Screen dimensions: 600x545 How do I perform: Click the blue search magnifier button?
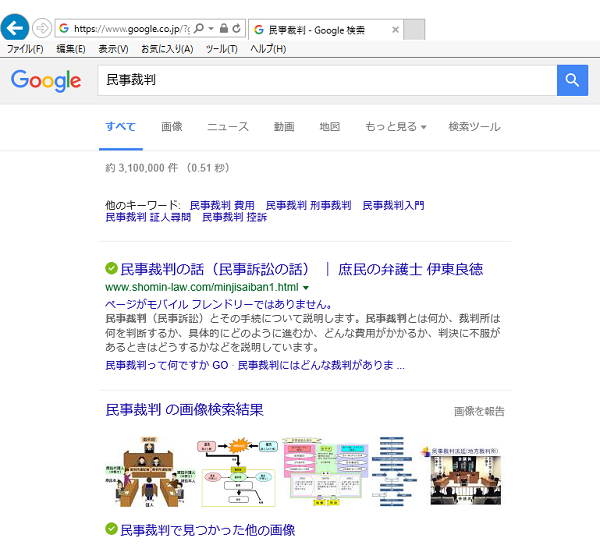[572, 80]
